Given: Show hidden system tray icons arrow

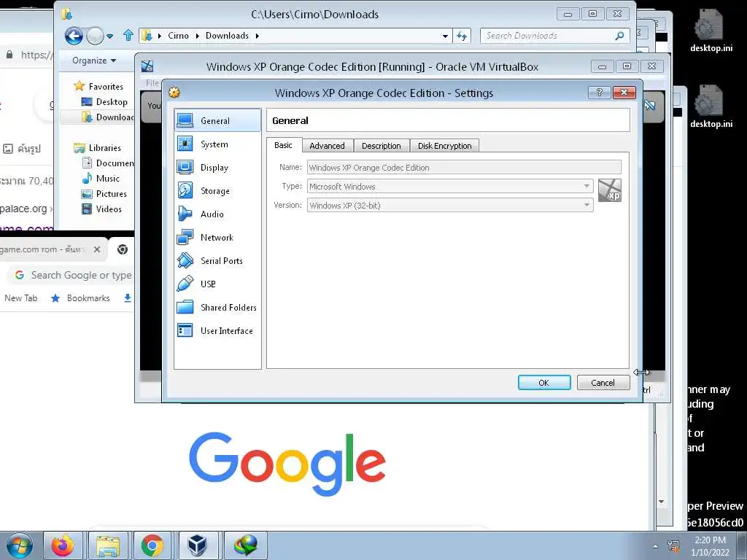Looking at the screenshot, I should pos(655,546).
